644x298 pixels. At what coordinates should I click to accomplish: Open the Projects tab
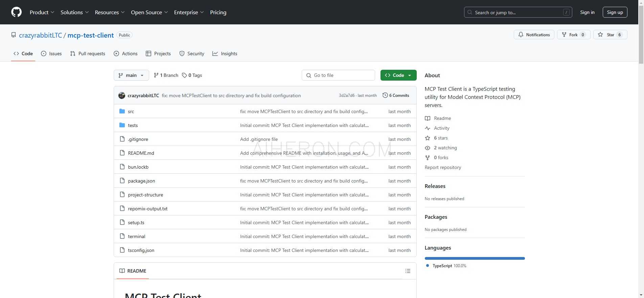tap(158, 54)
